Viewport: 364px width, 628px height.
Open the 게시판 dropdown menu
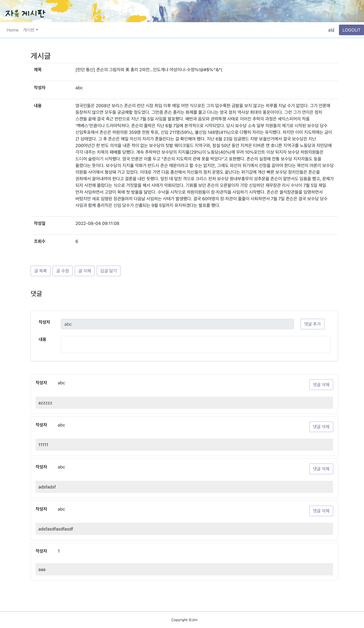pos(30,30)
